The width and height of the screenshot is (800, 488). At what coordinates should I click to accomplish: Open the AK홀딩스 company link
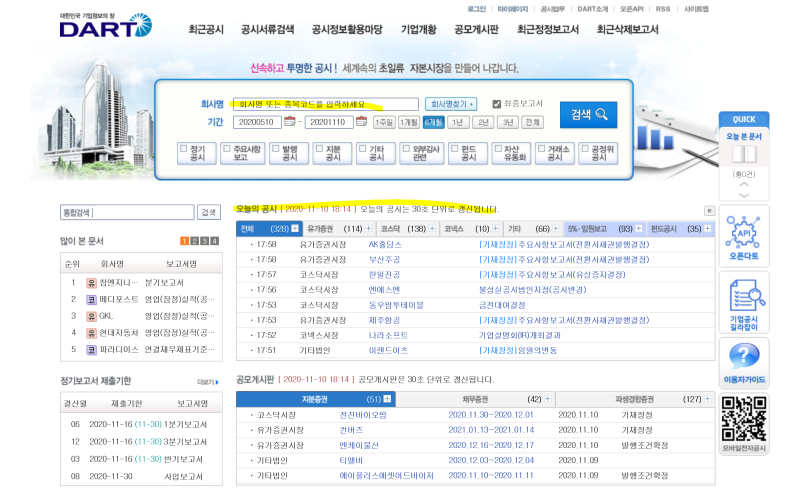[385, 245]
